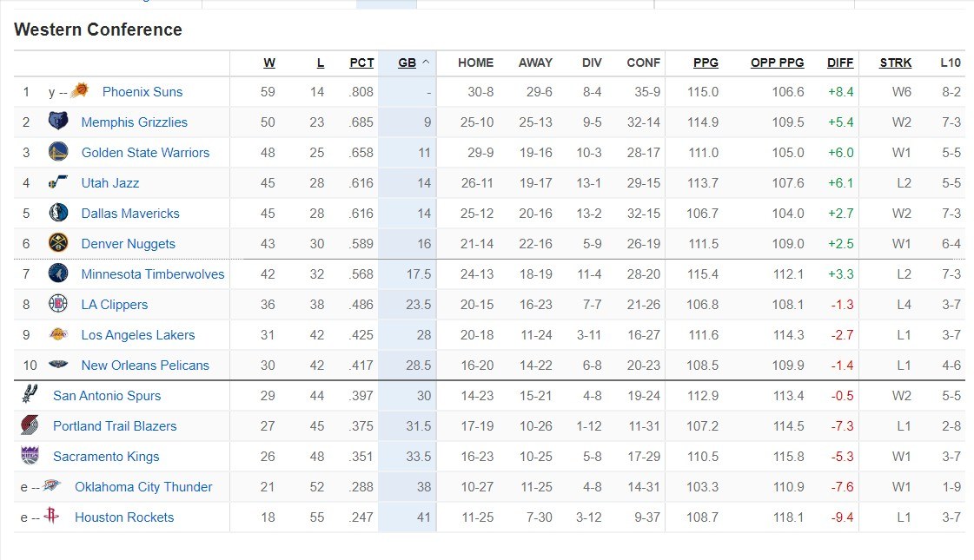Click the Minnesota Timberwolves logo icon

coord(58,273)
